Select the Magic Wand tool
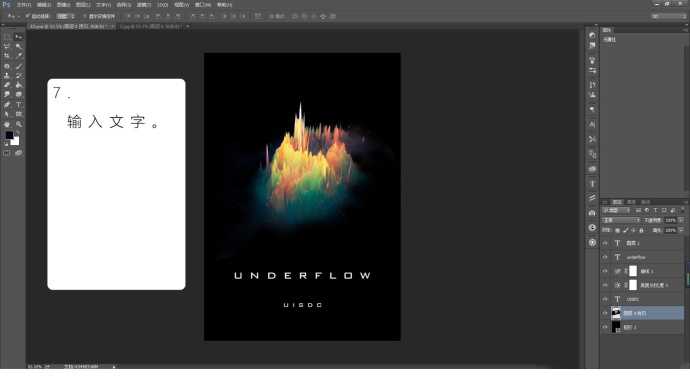The image size is (690, 388). [18, 46]
